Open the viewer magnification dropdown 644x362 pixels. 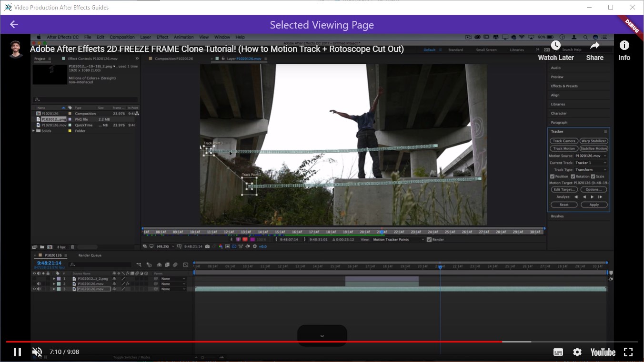pos(165,246)
